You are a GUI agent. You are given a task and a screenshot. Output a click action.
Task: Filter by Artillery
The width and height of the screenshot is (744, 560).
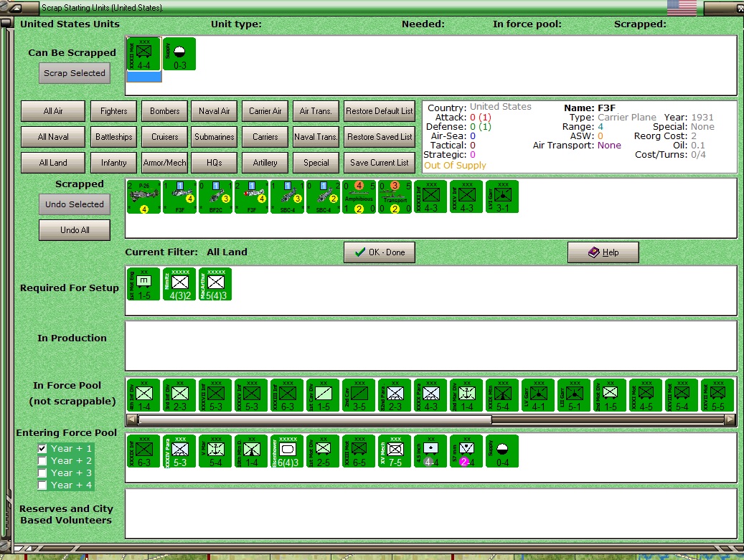[x=265, y=163]
